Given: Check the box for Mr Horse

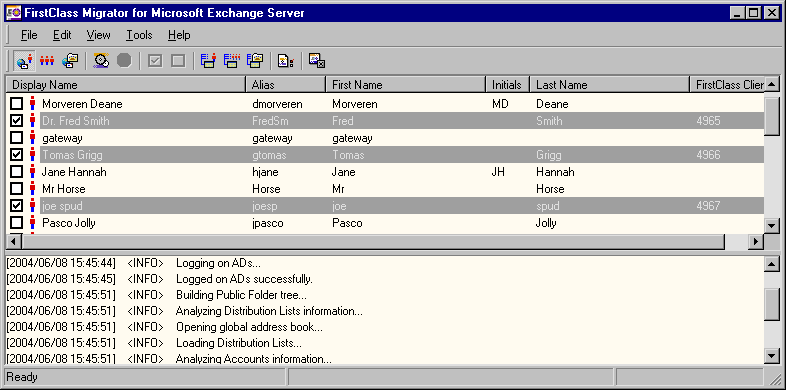Looking at the screenshot, I should pyautogui.click(x=17, y=189).
